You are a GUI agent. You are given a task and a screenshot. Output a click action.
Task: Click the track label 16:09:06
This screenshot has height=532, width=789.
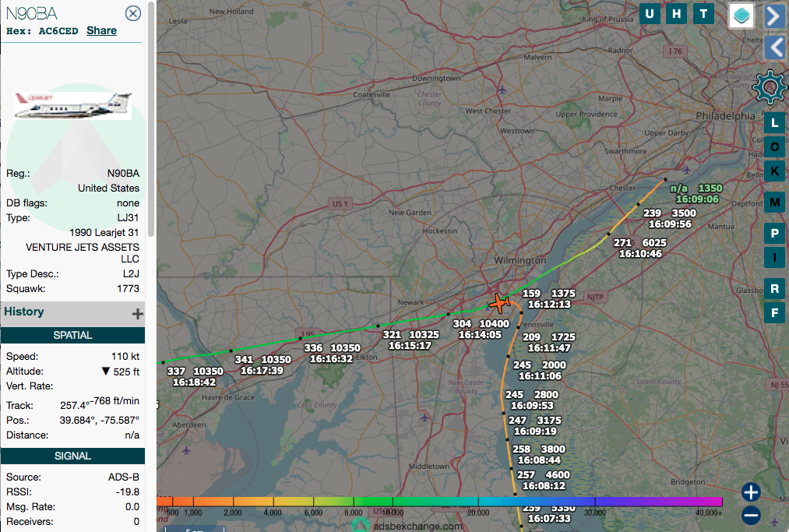click(697, 199)
